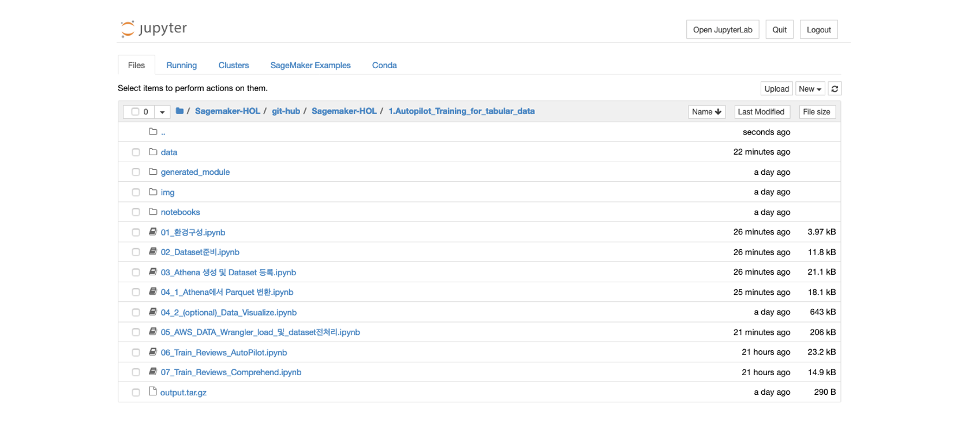Screen dimensions: 980x434
Task: Open the SageMaker Examples tab
Action: pyautogui.click(x=311, y=65)
